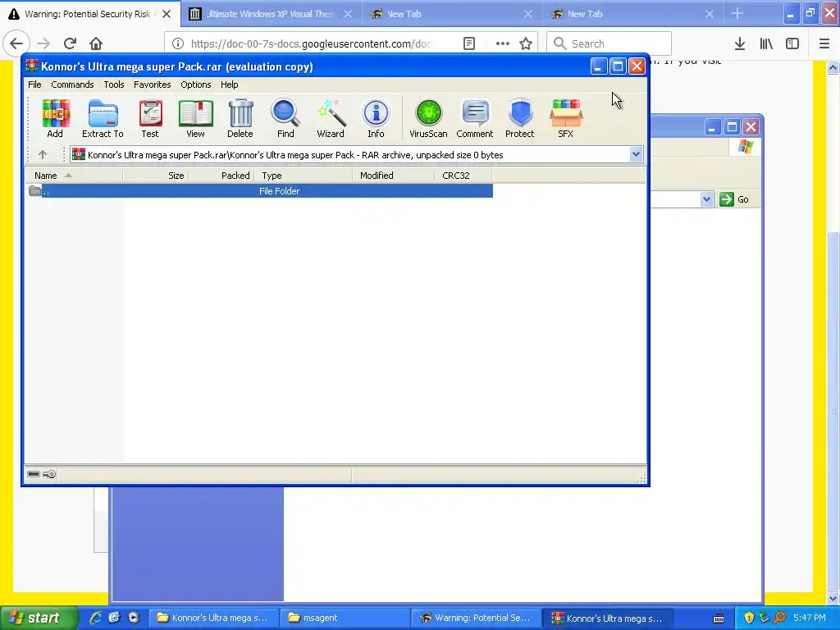Sort by the Name column header
Viewport: 840px width, 630px height.
point(74,176)
